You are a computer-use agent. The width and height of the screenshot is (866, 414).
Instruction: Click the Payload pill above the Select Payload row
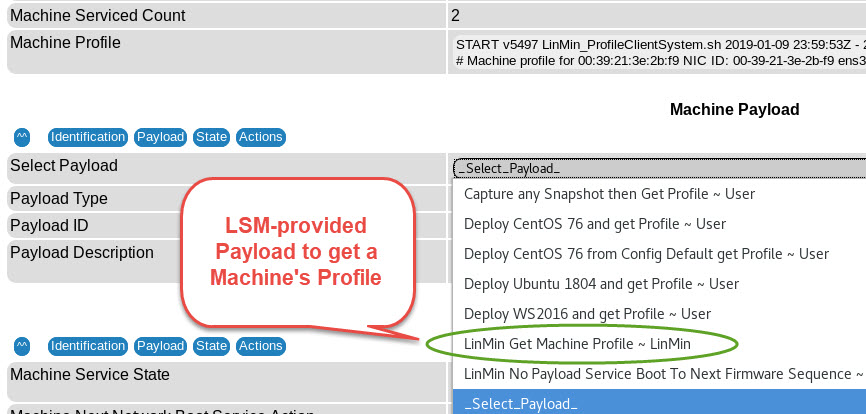pyautogui.click(x=160, y=137)
